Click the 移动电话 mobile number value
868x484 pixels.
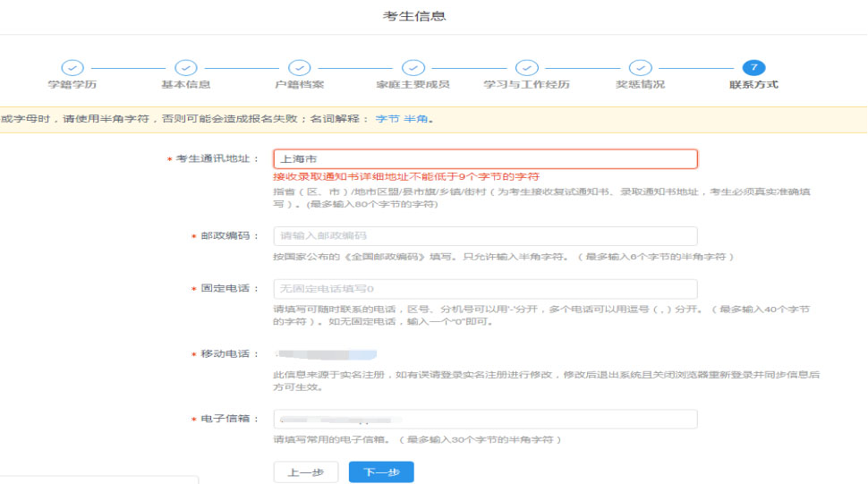(x=327, y=355)
